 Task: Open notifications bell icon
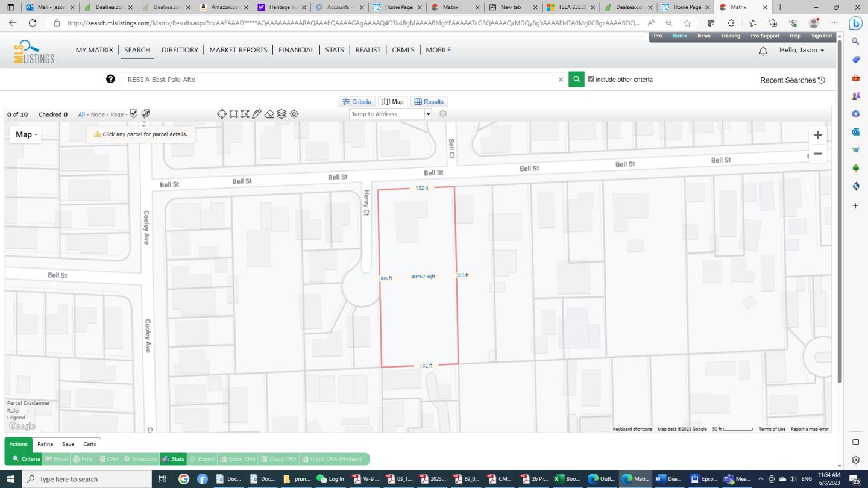point(763,51)
